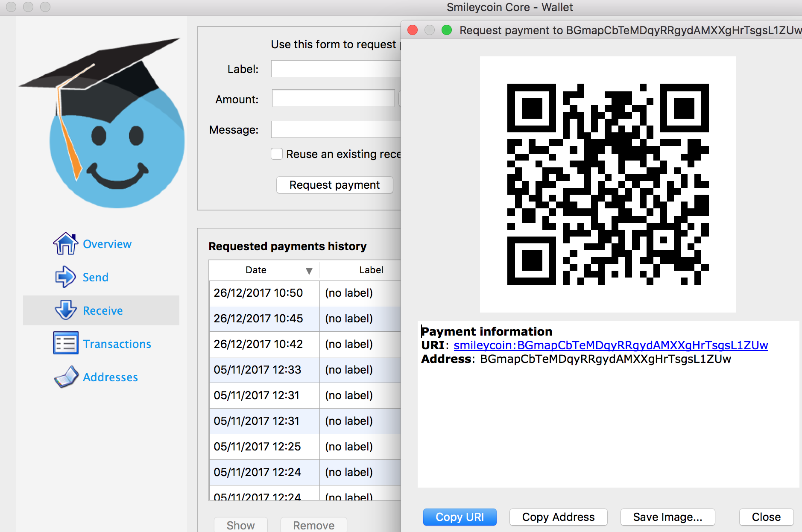Screen dimensions: 802x532
Task: Click the Address text in payment information
Action: 606,359
